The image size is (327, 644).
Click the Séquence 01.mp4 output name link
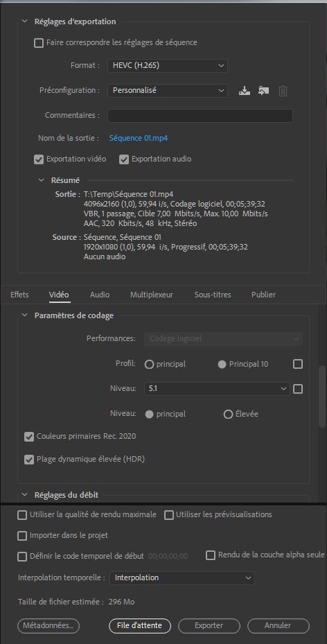tap(139, 139)
